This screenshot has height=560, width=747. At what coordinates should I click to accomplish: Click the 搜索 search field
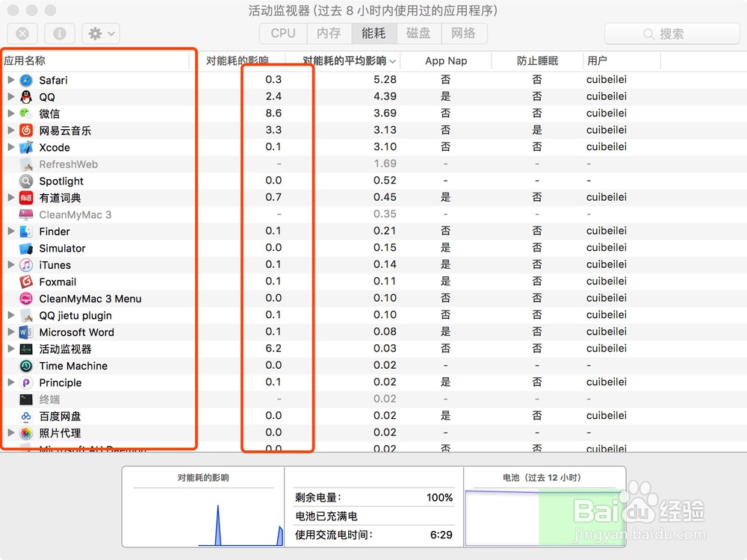672,34
